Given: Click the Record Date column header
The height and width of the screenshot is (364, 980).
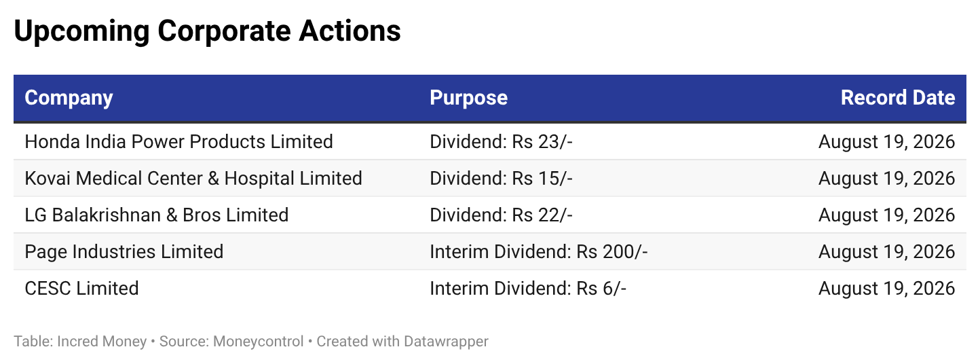Looking at the screenshot, I should click(898, 98).
